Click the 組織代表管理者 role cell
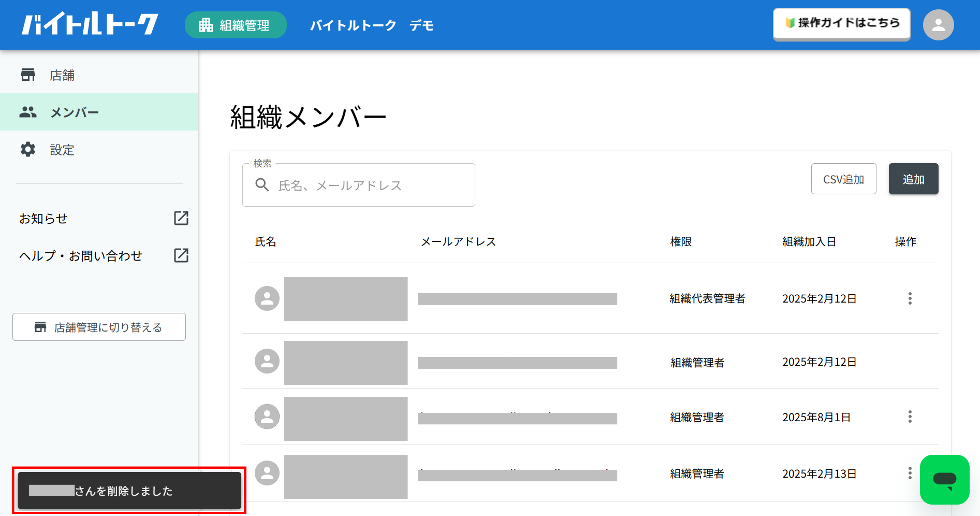The height and width of the screenshot is (516, 980). pos(707,299)
